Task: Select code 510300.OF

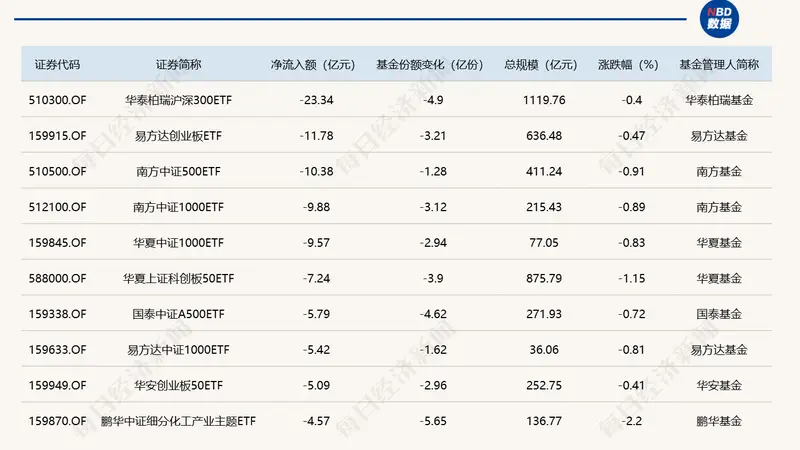Action: pyautogui.click(x=57, y=100)
